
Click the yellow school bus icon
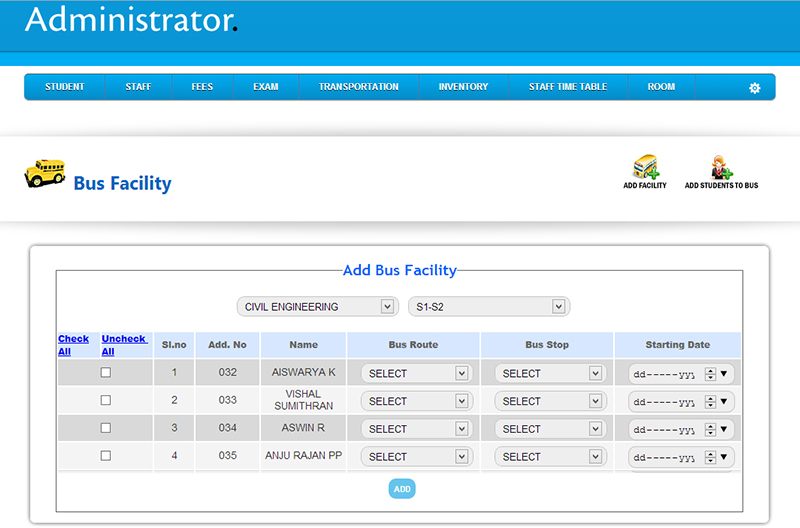pos(44,174)
